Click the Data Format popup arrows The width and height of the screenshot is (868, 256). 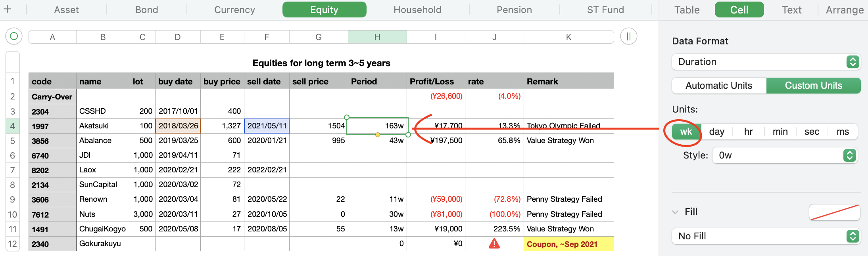(853, 62)
